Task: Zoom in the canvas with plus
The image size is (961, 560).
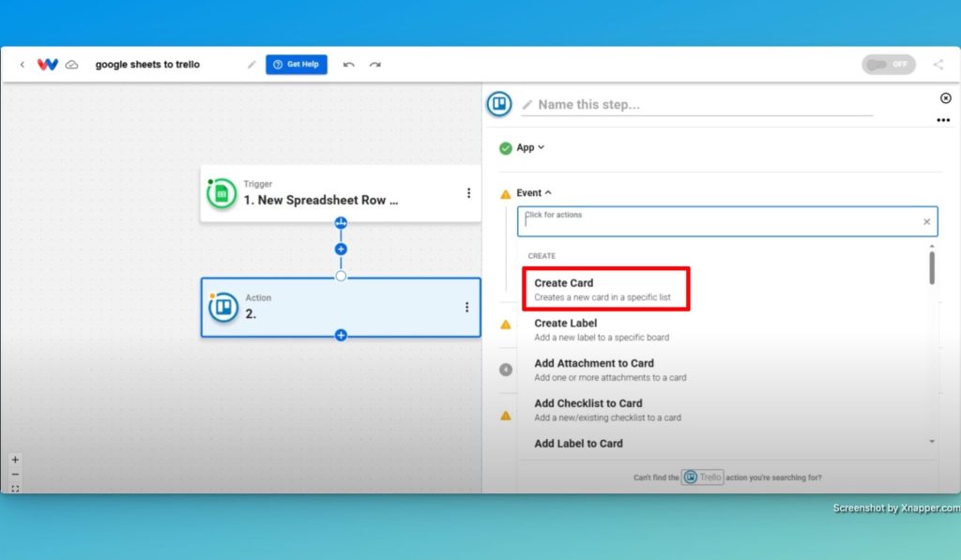Action: click(15, 460)
